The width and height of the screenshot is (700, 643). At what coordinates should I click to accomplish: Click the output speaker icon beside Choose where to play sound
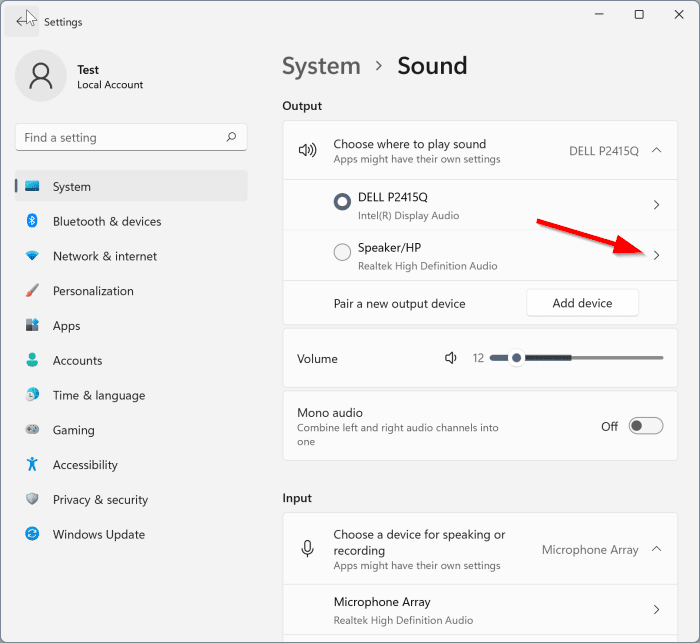[x=308, y=150]
